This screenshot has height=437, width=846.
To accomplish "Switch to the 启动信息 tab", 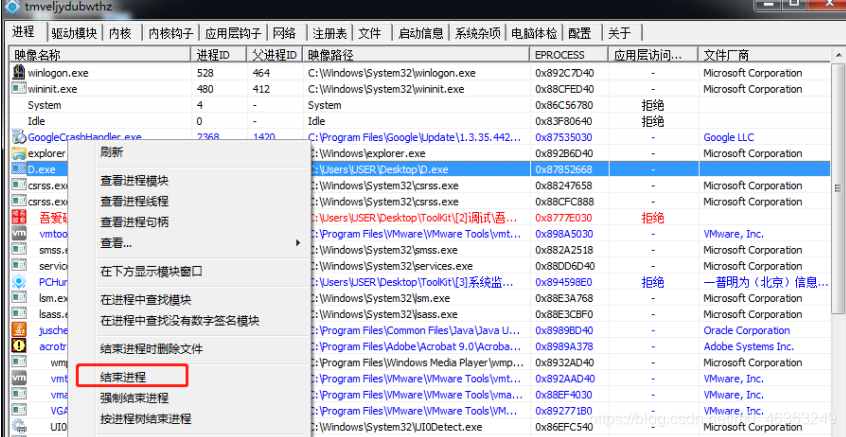I will pos(421,33).
